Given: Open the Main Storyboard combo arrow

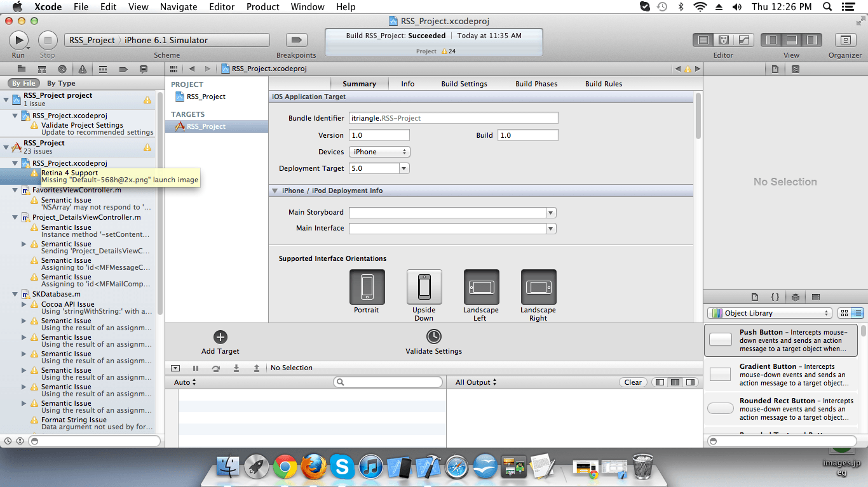Looking at the screenshot, I should (x=551, y=213).
